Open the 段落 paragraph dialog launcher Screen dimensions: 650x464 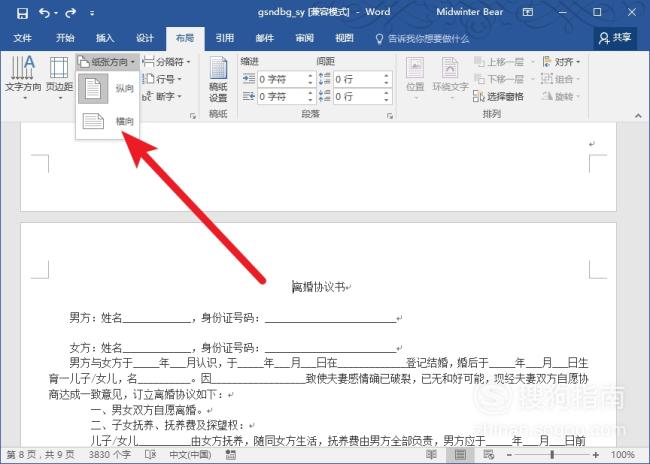(390, 116)
